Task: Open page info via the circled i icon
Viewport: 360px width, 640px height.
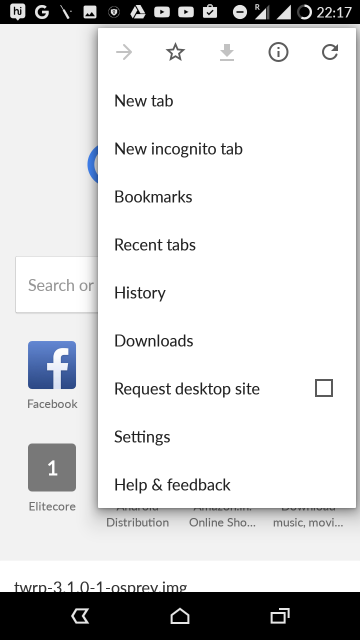Action: pyautogui.click(x=278, y=52)
